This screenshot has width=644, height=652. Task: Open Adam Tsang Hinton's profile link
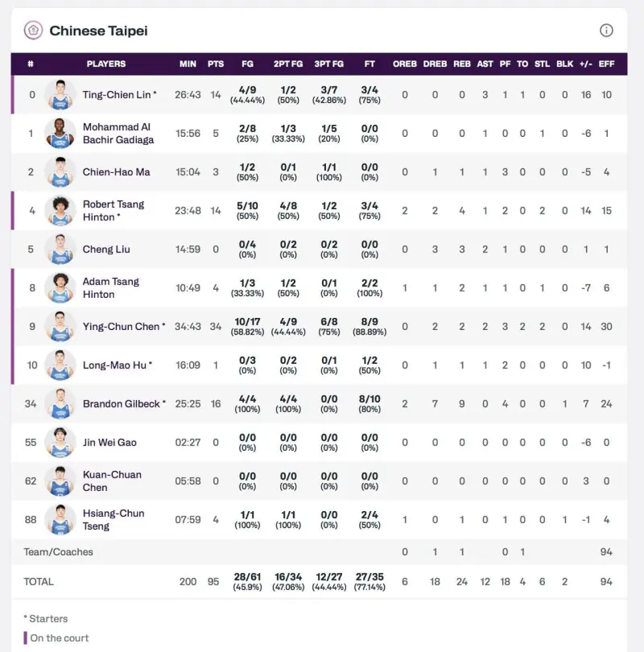coord(111,288)
